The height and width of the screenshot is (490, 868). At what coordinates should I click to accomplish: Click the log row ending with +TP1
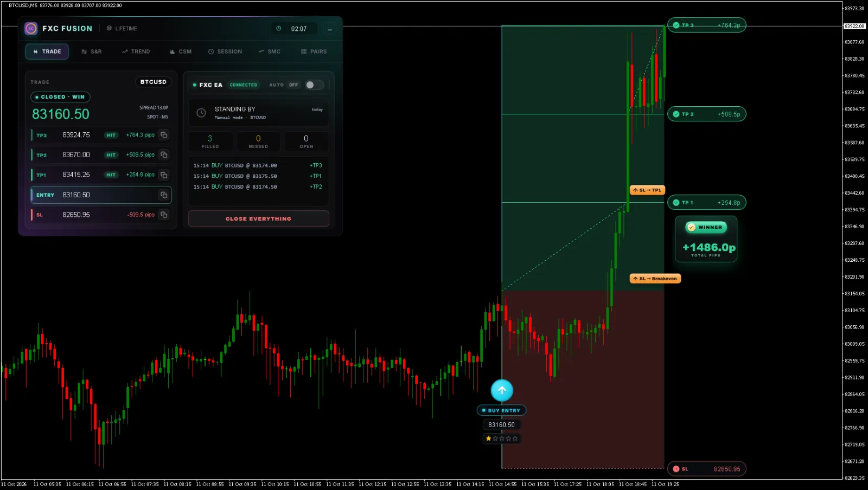[x=258, y=176]
